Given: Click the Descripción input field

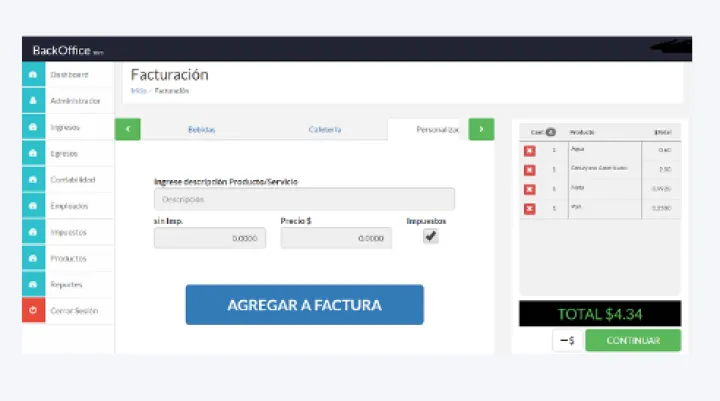Looking at the screenshot, I should 304,199.
